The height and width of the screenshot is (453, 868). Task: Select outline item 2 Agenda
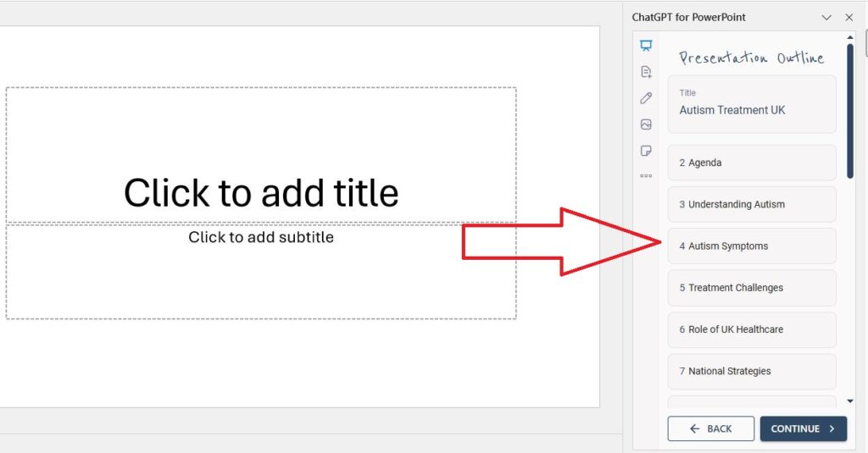point(752,163)
